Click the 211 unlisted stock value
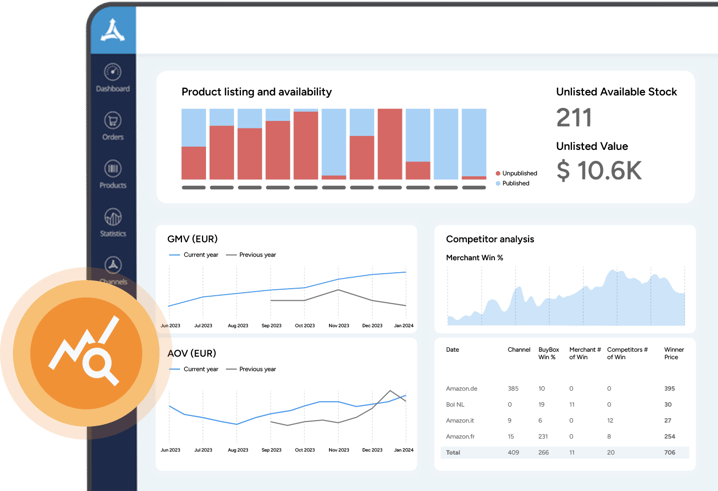 pos(574,118)
